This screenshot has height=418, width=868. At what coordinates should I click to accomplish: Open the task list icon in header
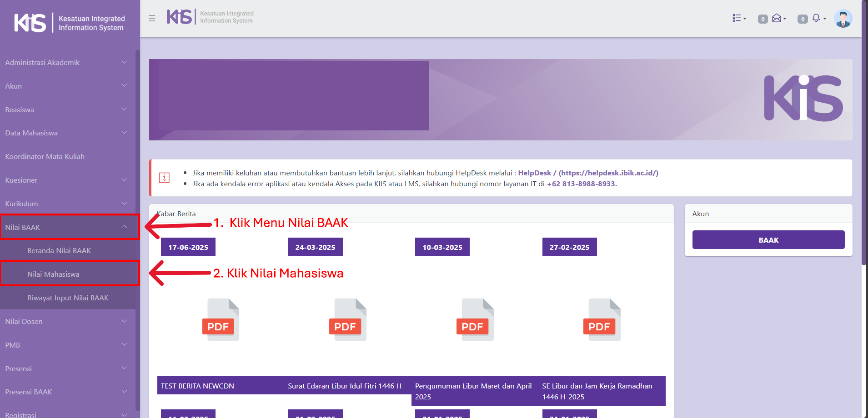click(x=738, y=18)
